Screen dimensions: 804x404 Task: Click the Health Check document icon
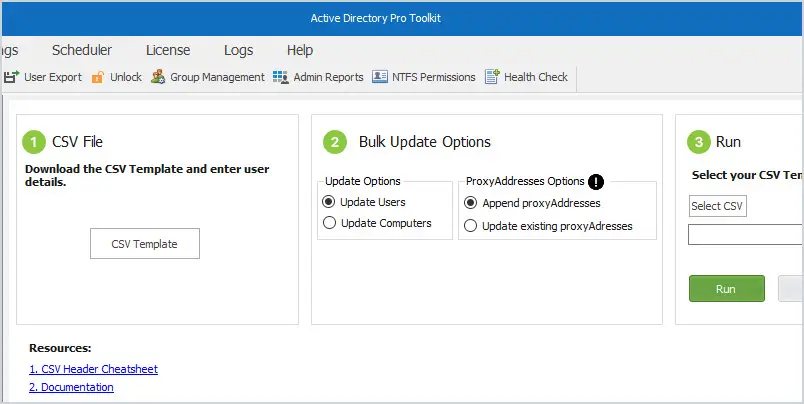[492, 77]
